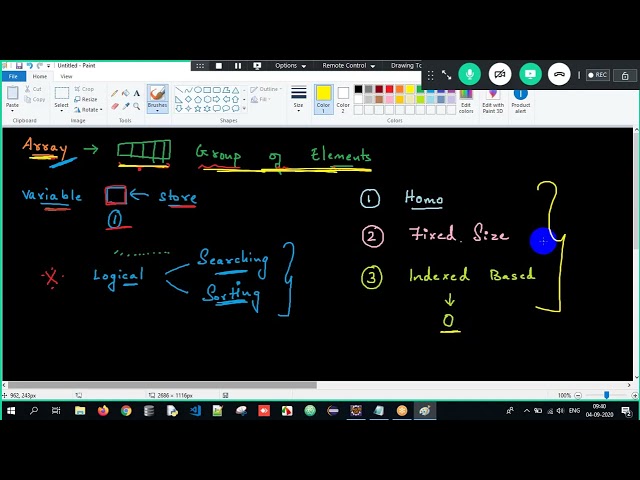Open the Options dropdown
Image resolution: width=640 pixels, height=480 pixels.
point(290,66)
